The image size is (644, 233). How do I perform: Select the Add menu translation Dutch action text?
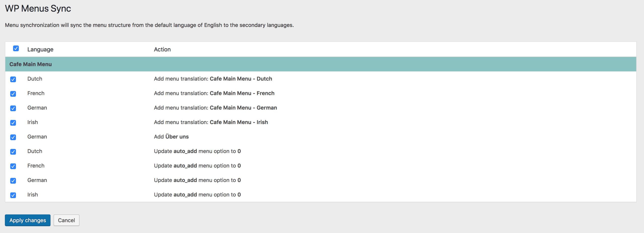click(x=213, y=79)
